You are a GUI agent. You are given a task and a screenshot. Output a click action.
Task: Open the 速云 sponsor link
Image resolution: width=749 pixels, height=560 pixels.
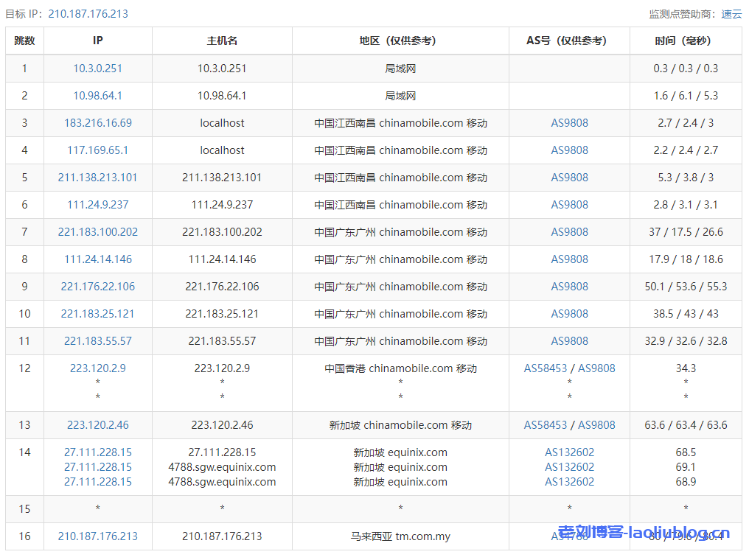(731, 14)
